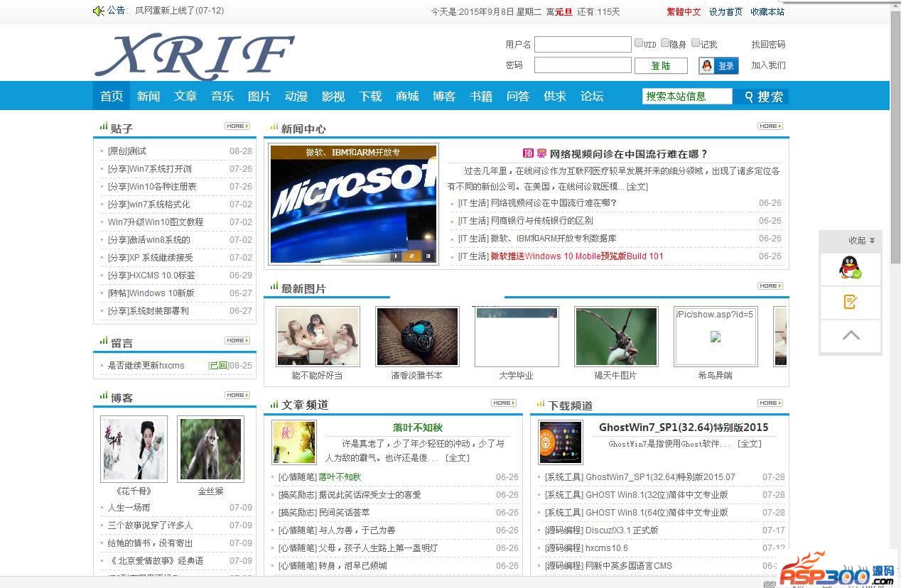Check the 记我 remember-me checkbox
Image resolution: width=901 pixels, height=588 pixels.
[x=696, y=43]
